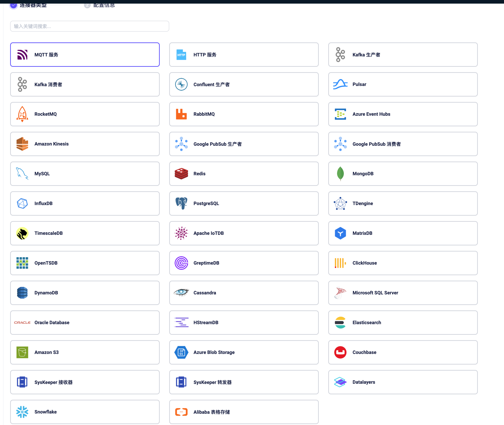
Task: Click the Amazon Kinesis icon
Action: 22,144
